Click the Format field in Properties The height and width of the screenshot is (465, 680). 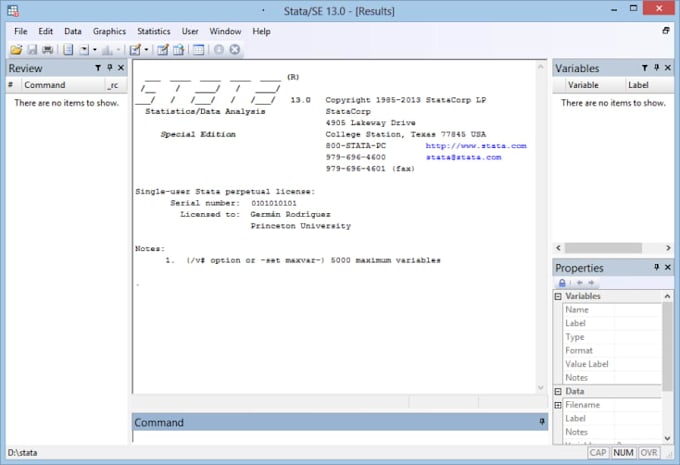[612, 350]
